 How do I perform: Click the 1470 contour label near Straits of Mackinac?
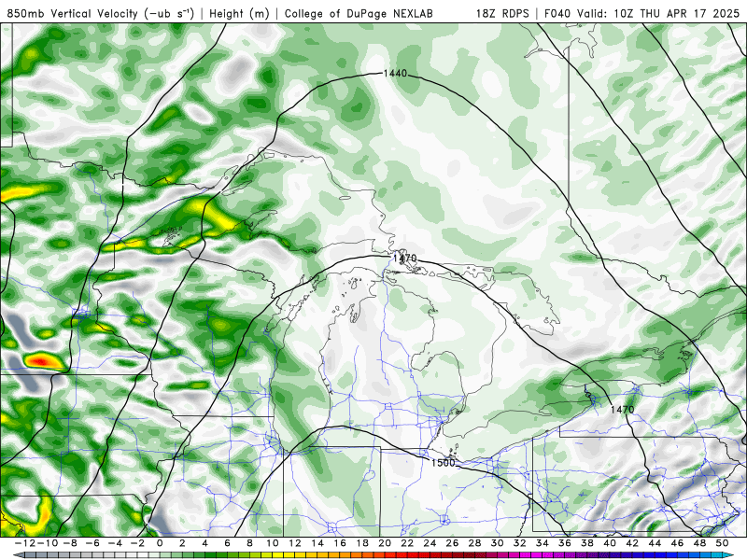tap(404, 259)
